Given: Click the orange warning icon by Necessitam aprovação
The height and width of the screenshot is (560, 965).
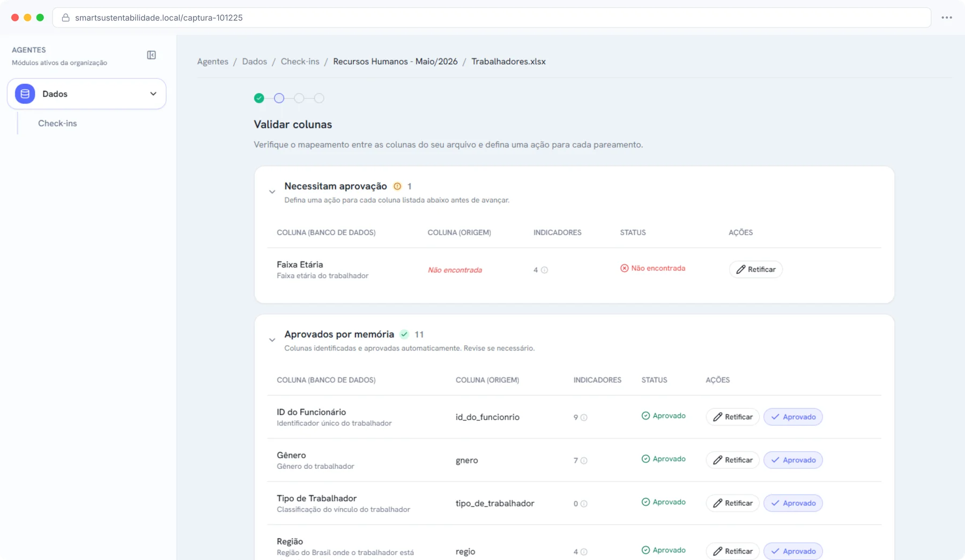Looking at the screenshot, I should 397,186.
